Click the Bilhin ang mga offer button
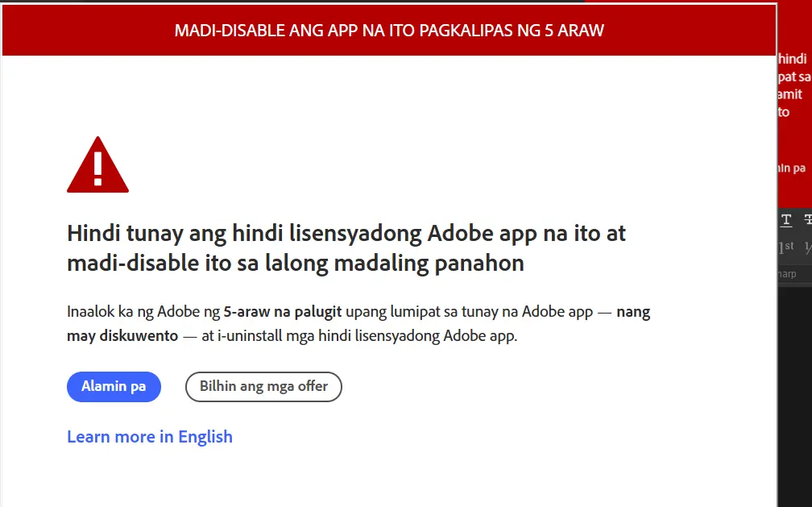The image size is (812, 507). 263,387
